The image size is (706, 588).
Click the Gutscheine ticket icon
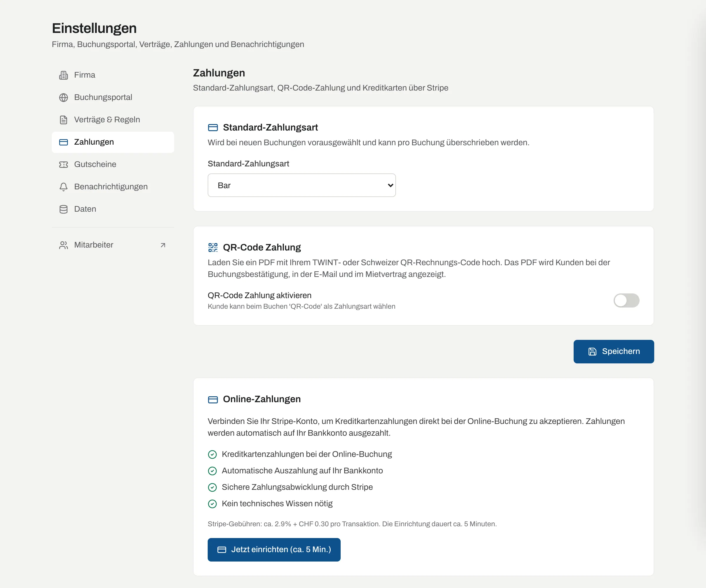(64, 164)
